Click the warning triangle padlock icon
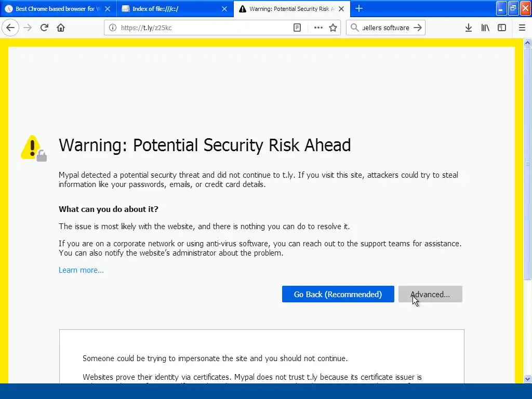This screenshot has height=399, width=532. 34,148
